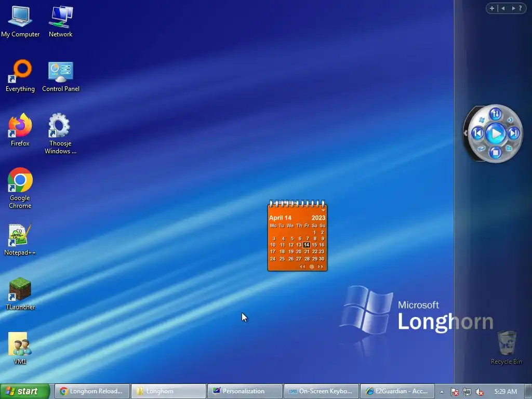Click the 2023 year label on the calendar
The width and height of the screenshot is (532, 399).
coord(318,218)
